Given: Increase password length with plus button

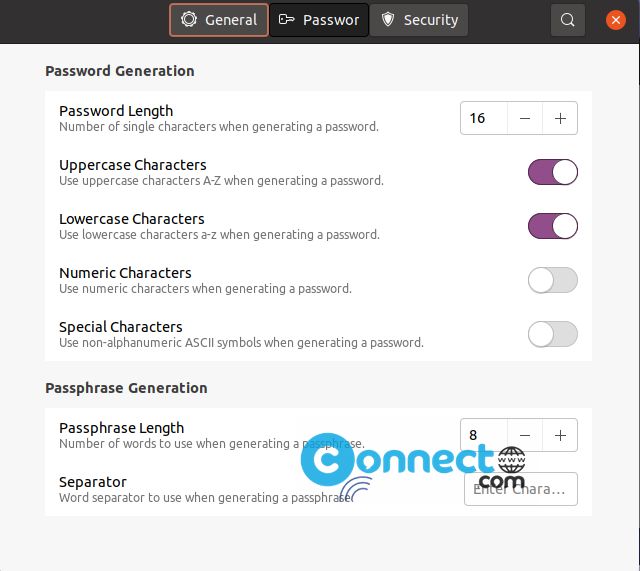Looking at the screenshot, I should 560,118.
